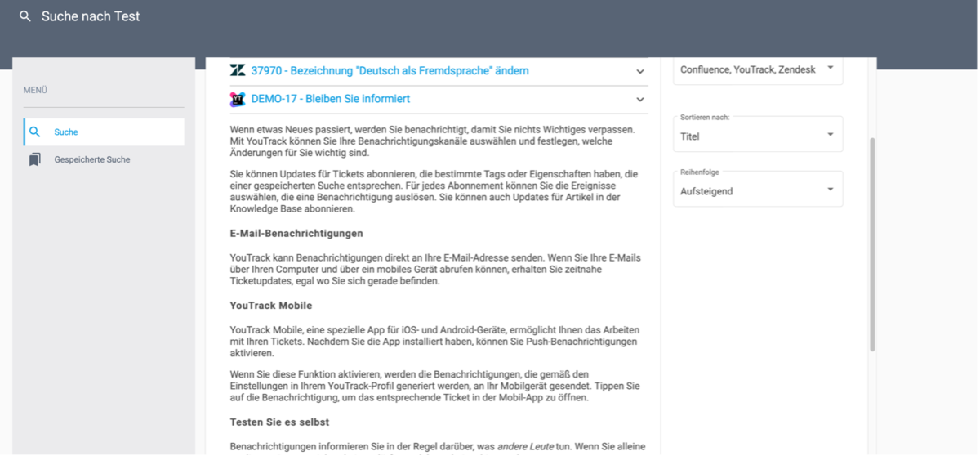The image size is (980, 456).
Task: Open Gespeicherte Suche from the sidebar
Action: click(91, 159)
